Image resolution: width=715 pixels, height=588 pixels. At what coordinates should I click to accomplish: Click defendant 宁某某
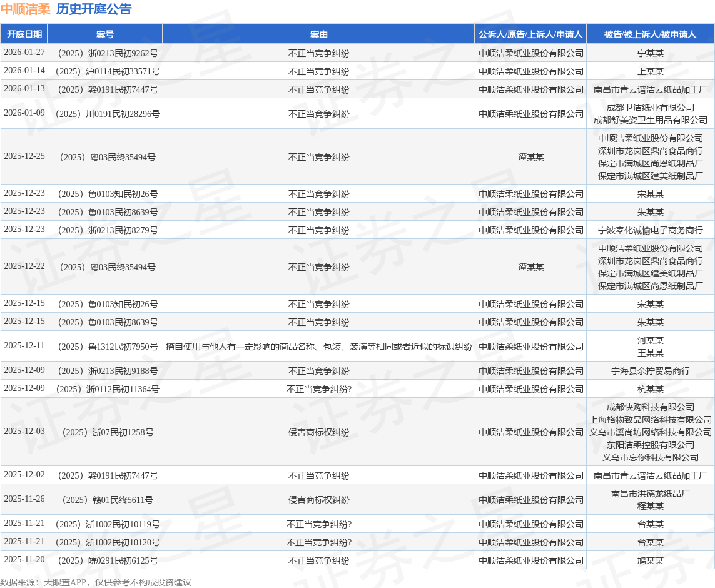pyautogui.click(x=650, y=53)
